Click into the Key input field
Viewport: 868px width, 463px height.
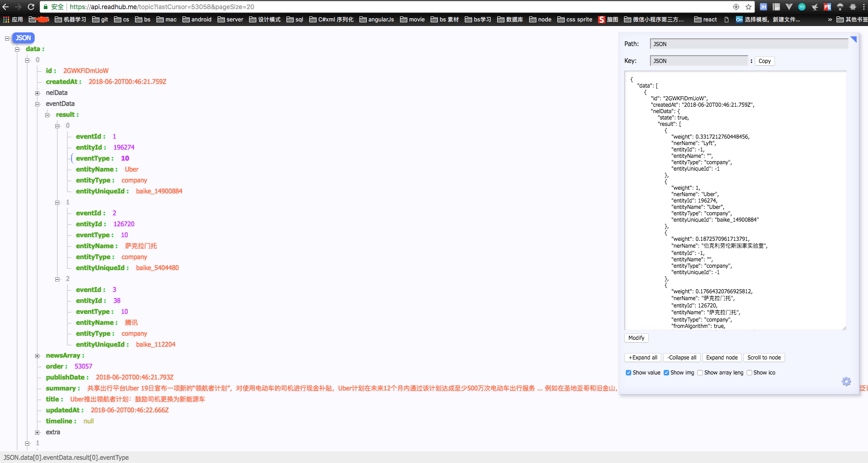point(699,61)
